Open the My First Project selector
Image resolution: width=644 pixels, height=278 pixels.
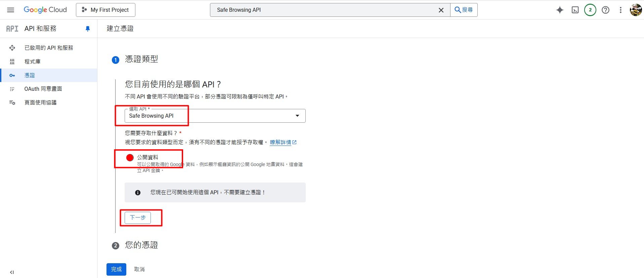(x=105, y=10)
